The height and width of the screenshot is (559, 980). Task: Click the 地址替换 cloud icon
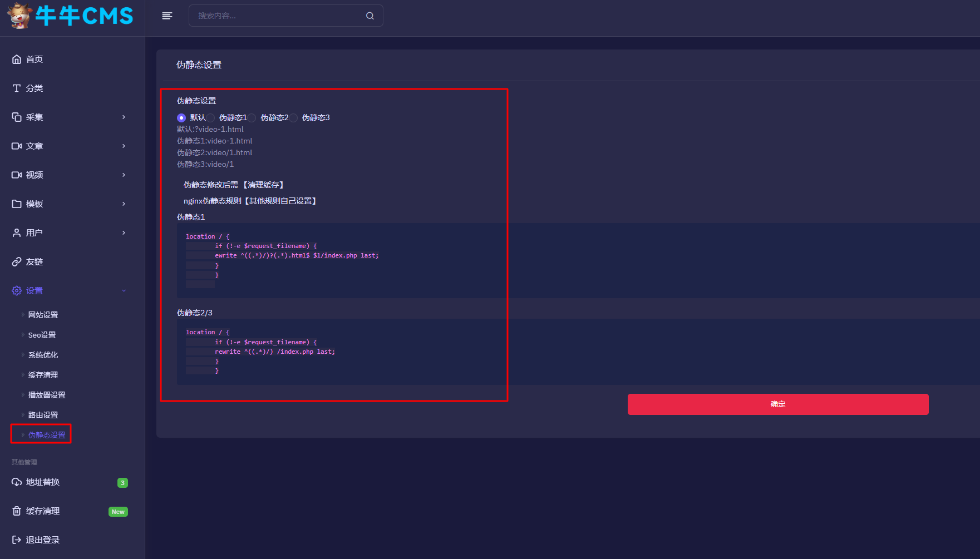[17, 482]
